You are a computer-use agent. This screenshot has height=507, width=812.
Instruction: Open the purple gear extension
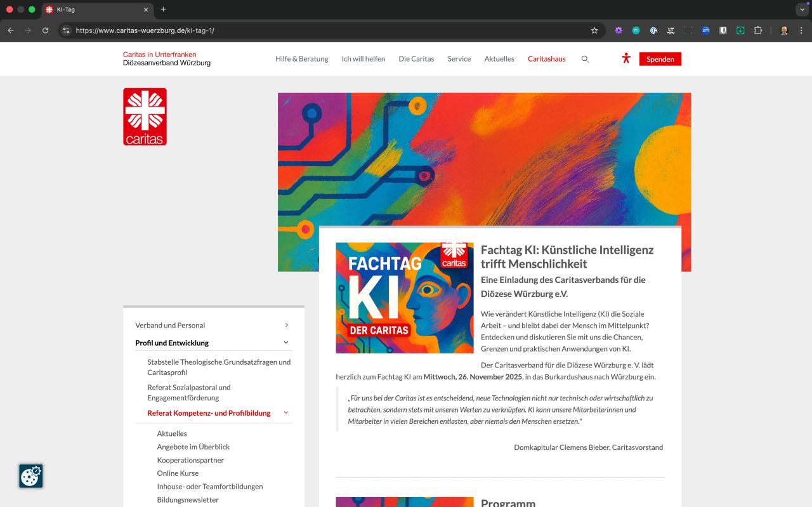point(619,30)
